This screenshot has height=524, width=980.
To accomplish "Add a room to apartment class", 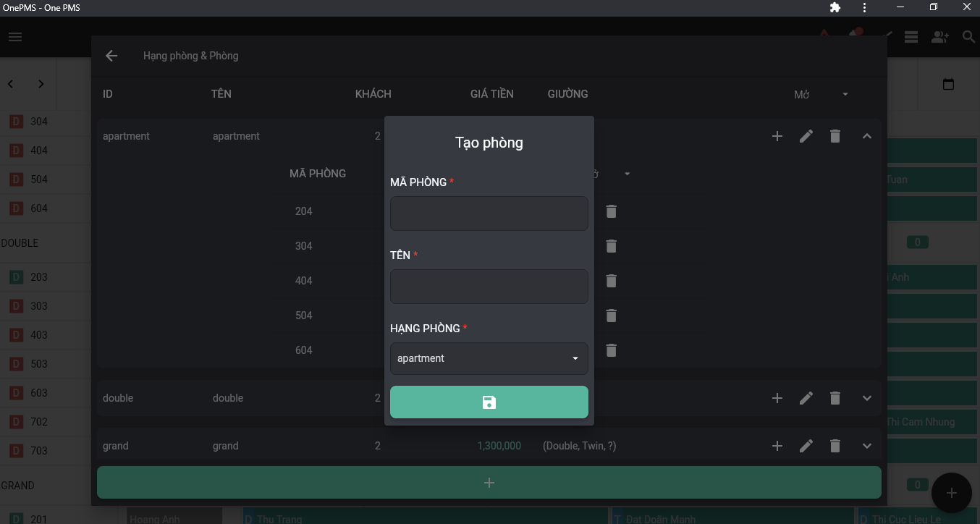I will coord(777,136).
